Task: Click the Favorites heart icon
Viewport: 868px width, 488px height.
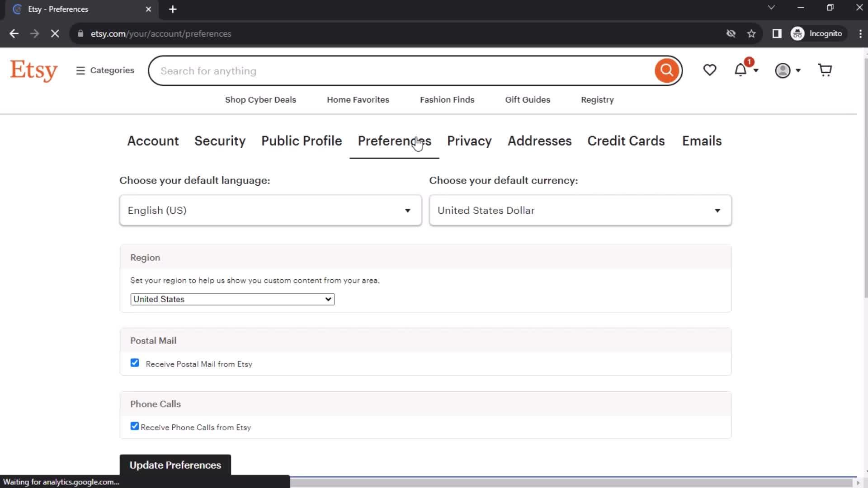Action: coord(710,70)
